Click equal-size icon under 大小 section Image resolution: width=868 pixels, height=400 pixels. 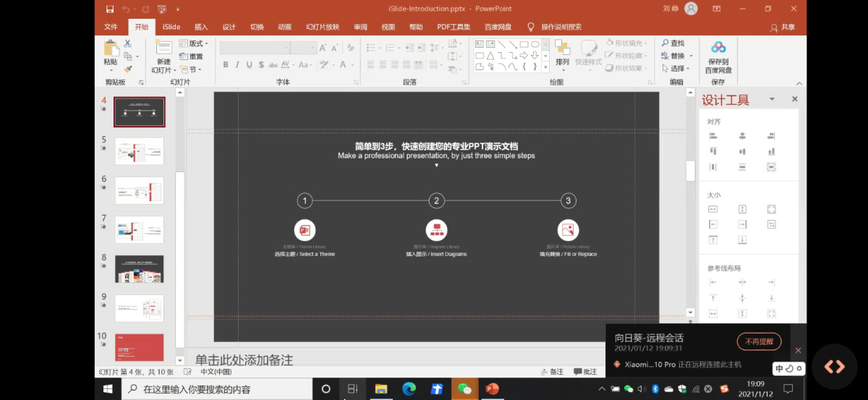point(771,209)
